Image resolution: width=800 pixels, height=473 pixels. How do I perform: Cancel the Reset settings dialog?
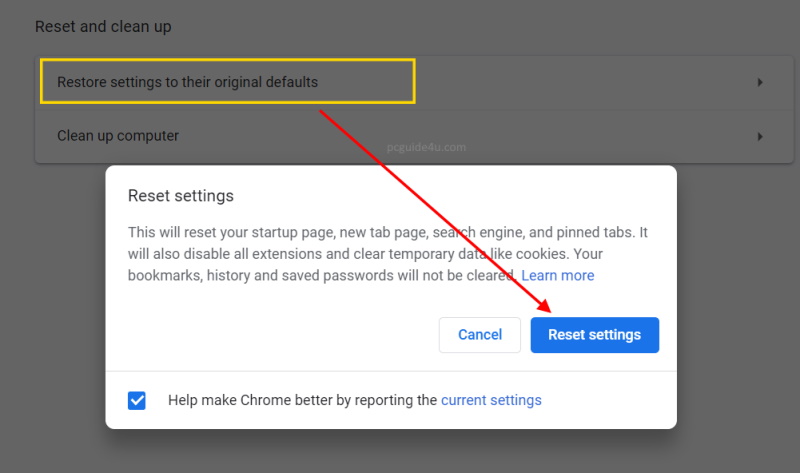(479, 335)
